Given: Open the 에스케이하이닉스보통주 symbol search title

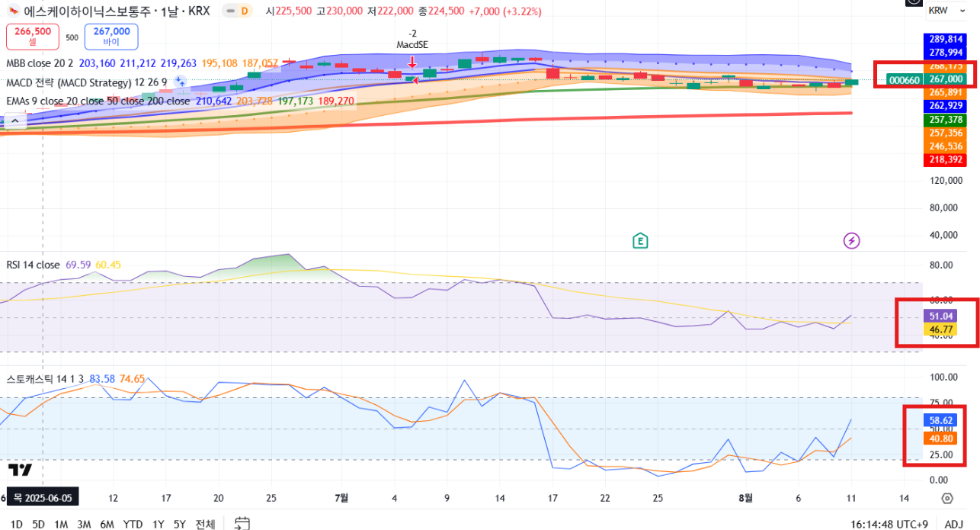Looking at the screenshot, I should pos(117,11).
